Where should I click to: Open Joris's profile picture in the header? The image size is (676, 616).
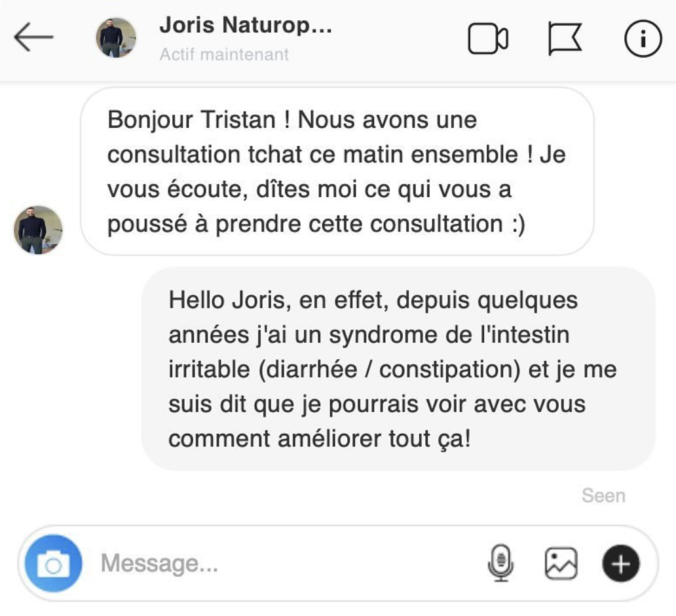116,38
